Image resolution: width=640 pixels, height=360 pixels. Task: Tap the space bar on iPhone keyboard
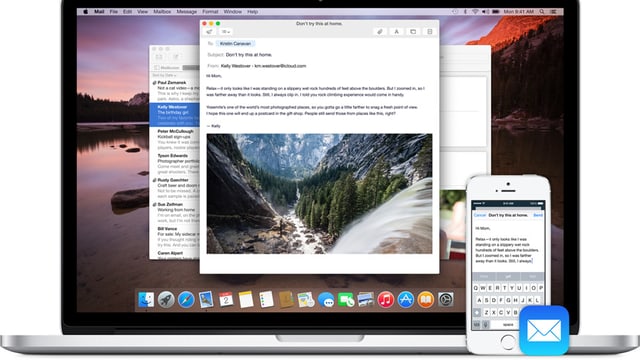click(x=506, y=325)
